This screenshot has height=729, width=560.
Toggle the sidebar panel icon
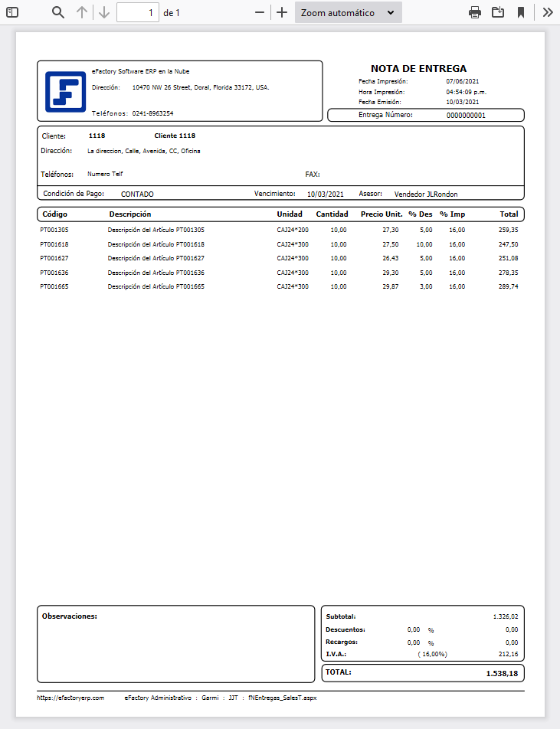[x=12, y=12]
